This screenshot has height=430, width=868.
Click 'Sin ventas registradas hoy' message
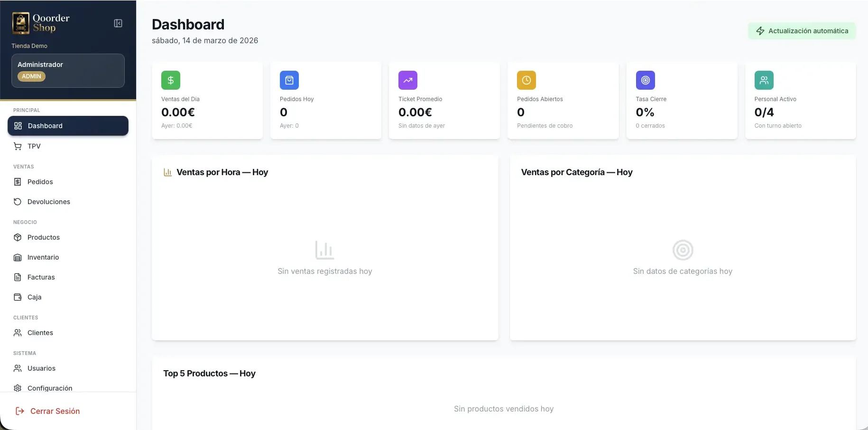(x=325, y=271)
